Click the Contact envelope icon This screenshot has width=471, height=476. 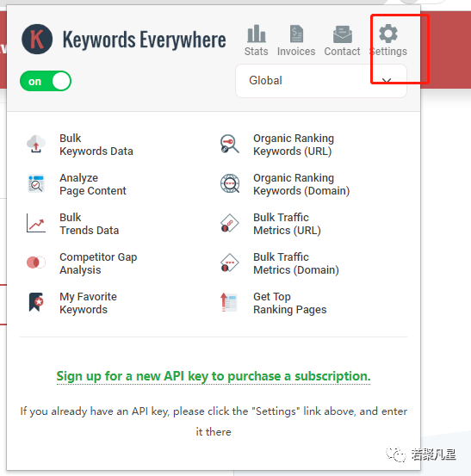tap(342, 34)
